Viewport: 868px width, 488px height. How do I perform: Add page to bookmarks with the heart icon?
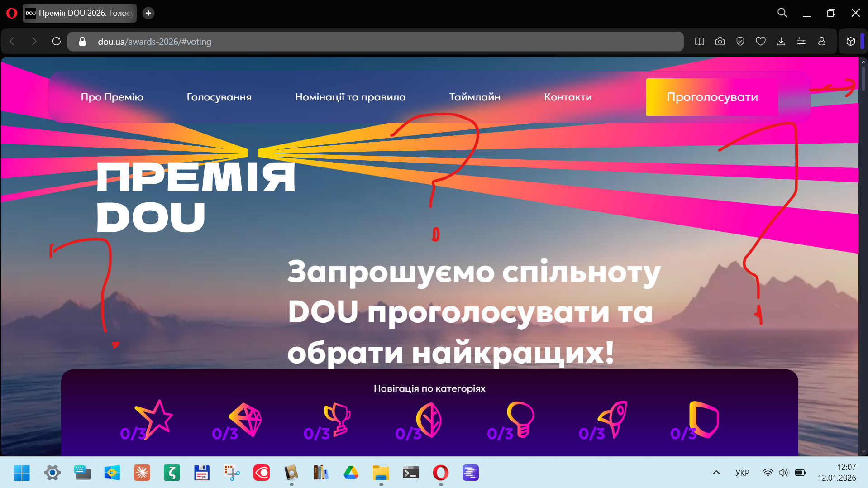[x=761, y=41]
